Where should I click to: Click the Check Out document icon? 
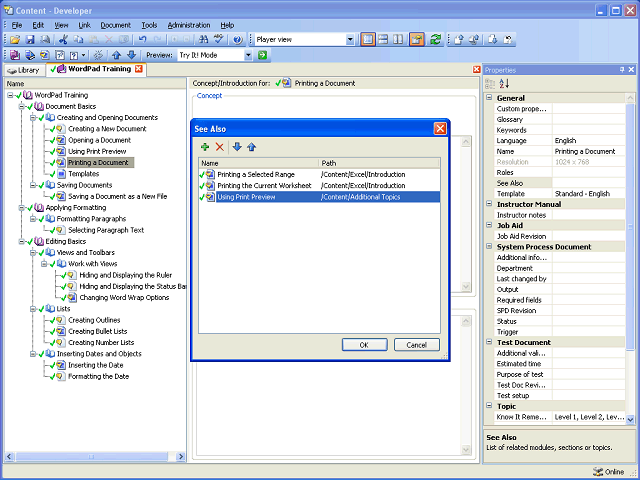(x=493, y=40)
